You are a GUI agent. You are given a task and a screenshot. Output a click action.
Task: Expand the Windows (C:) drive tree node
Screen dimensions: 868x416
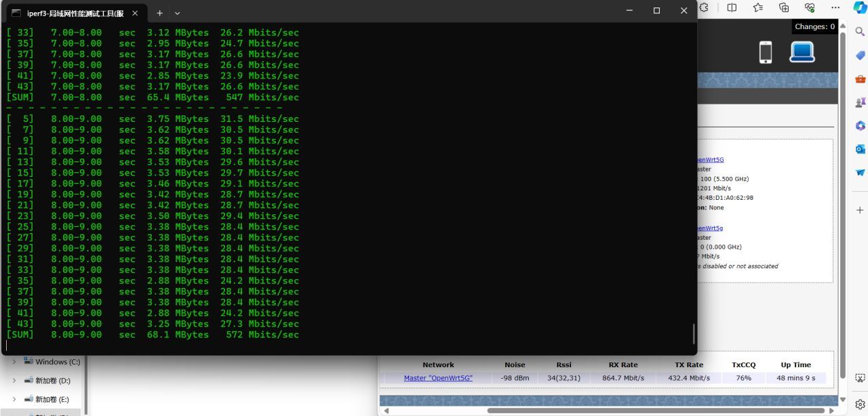coord(14,362)
